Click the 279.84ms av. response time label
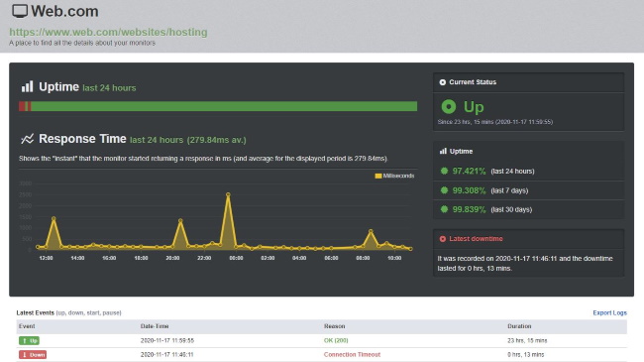The width and height of the screenshot is (644, 362). pyautogui.click(x=216, y=140)
